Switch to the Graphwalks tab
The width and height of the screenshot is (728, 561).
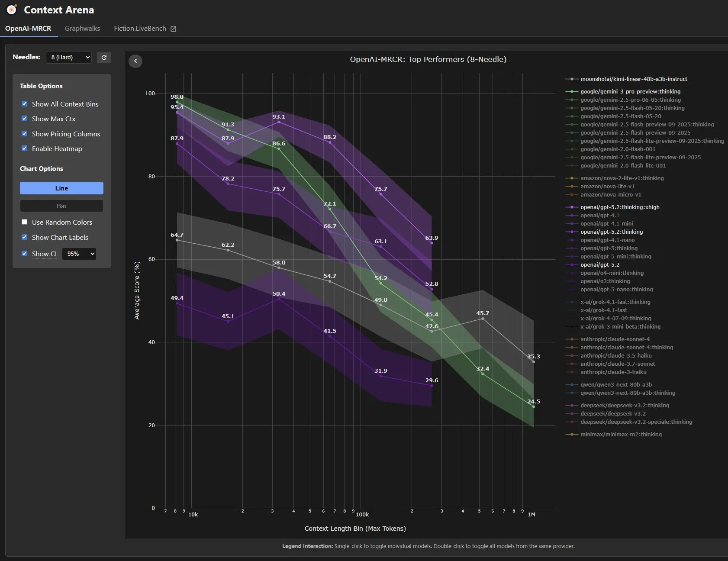pos(82,29)
